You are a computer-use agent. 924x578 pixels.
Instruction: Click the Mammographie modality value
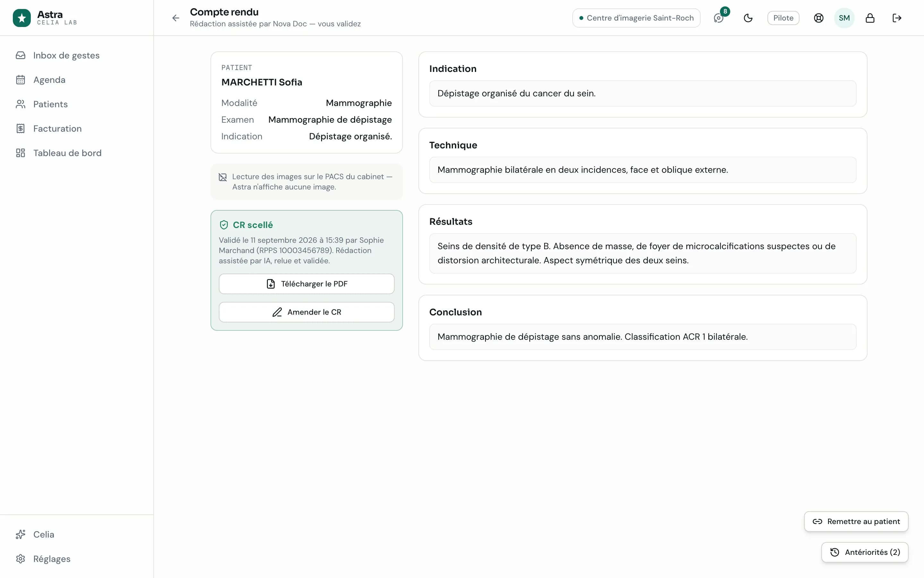click(x=358, y=103)
